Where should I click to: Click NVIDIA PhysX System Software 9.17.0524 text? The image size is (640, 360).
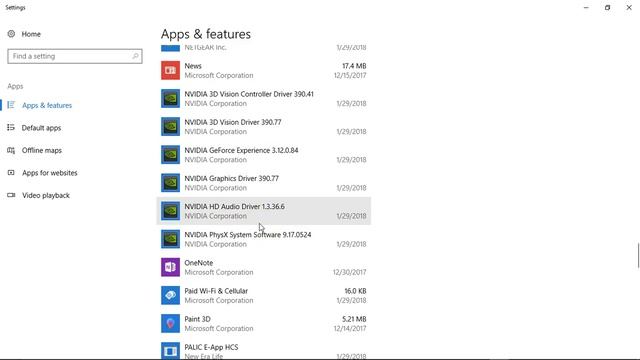[x=248, y=235]
